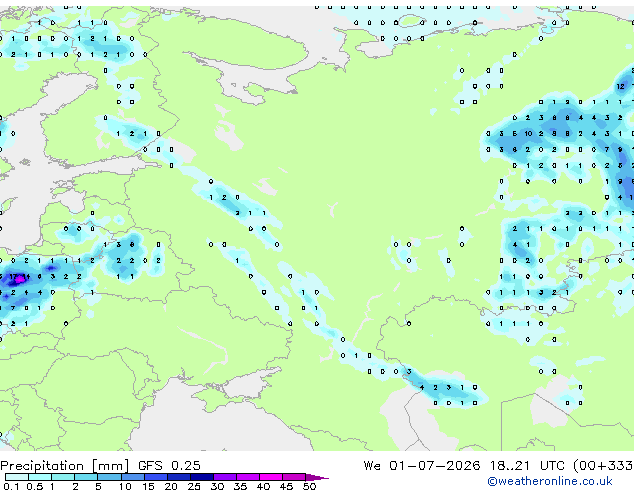This screenshot has width=634, height=490.
Task: Choose the 25–30 mm dark blue swatch
Action: click(201, 477)
